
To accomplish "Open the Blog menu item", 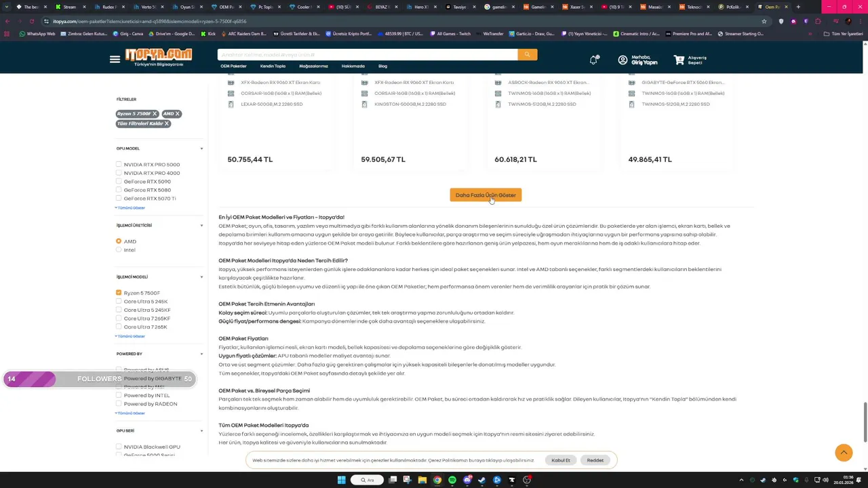I will click(382, 66).
